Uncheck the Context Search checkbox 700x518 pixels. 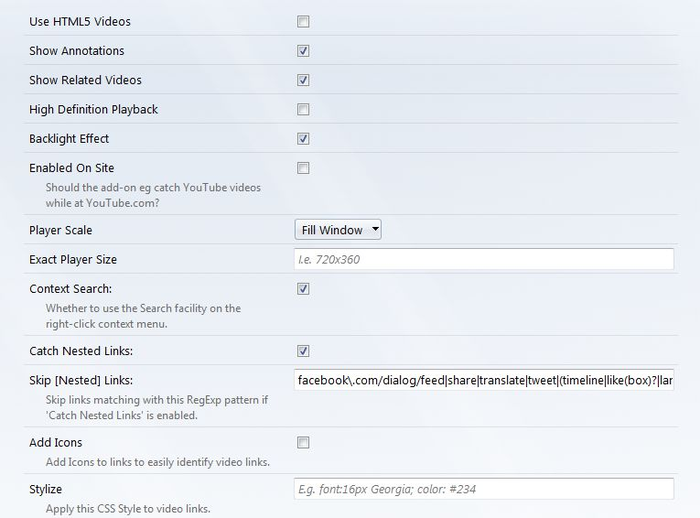coord(303,289)
